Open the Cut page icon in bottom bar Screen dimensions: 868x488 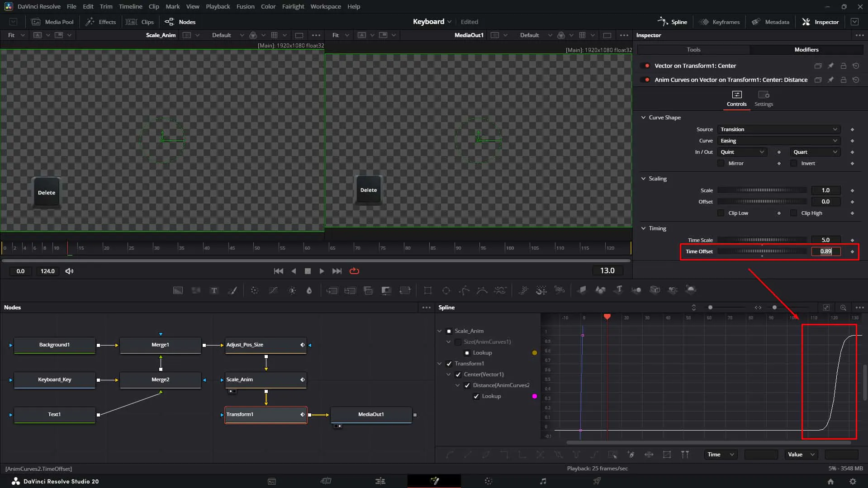tap(326, 481)
